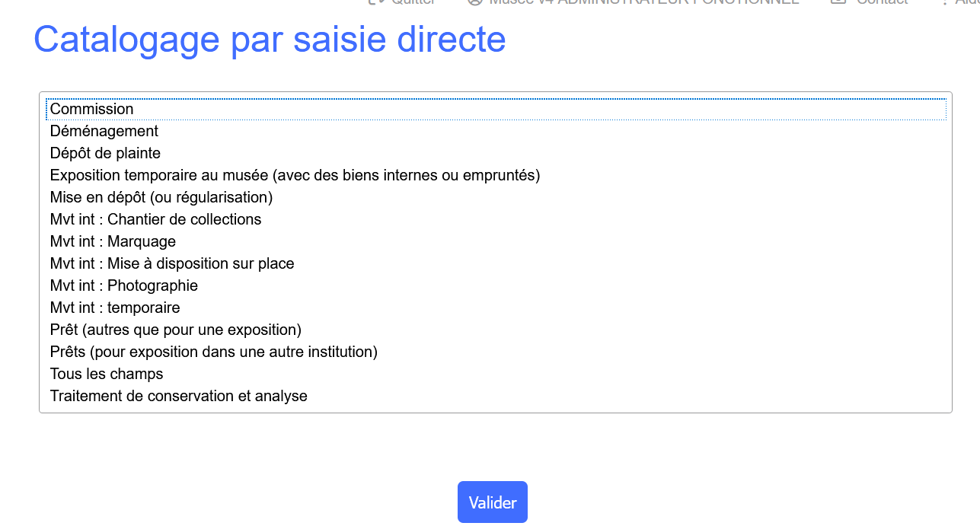Pick Mvt int : Mise à disposition sur place
Viewport: 980px width, 526px height.
pos(172,263)
